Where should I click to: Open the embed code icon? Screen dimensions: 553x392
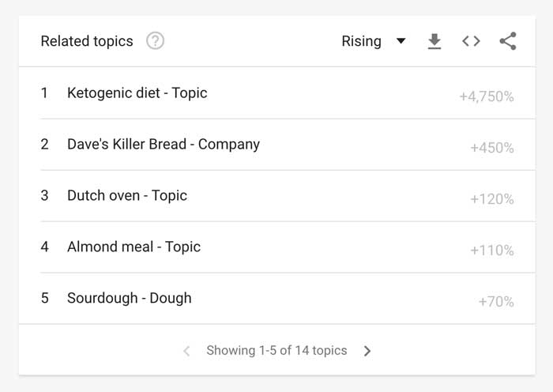click(471, 41)
